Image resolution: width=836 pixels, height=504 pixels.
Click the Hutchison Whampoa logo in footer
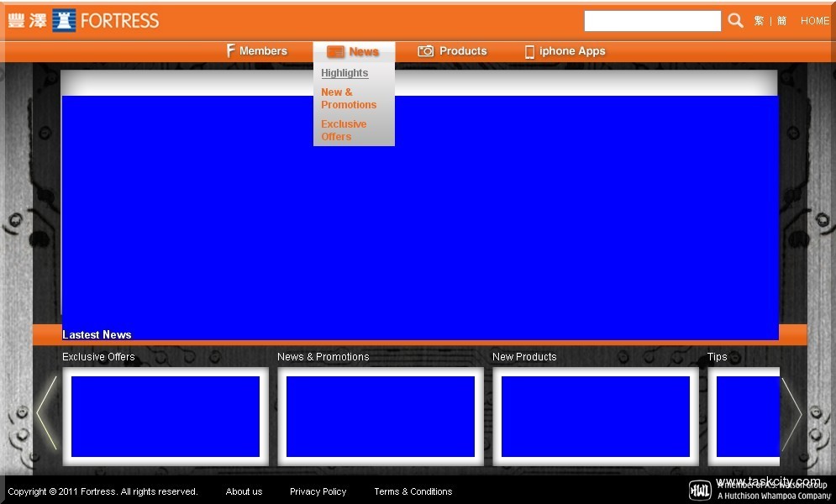tap(700, 491)
